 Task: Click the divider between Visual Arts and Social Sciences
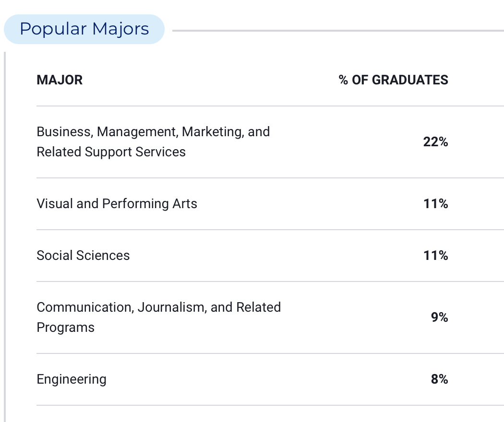point(270,230)
